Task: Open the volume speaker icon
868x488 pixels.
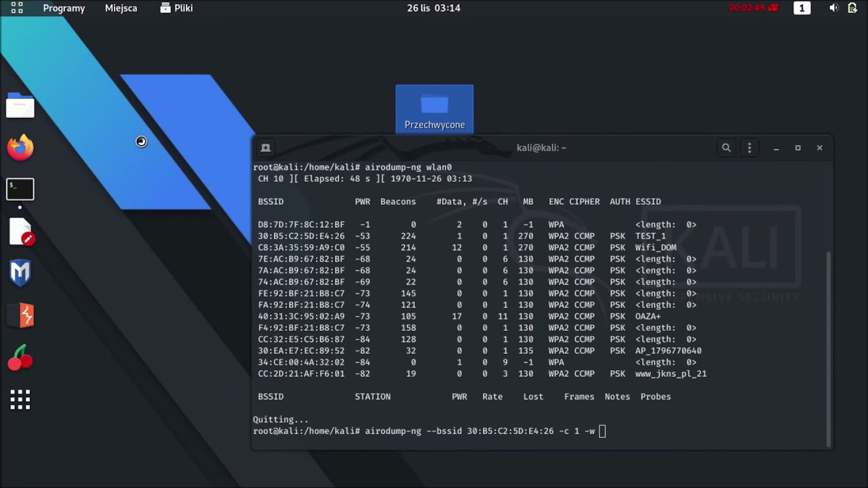Action: pyautogui.click(x=833, y=8)
